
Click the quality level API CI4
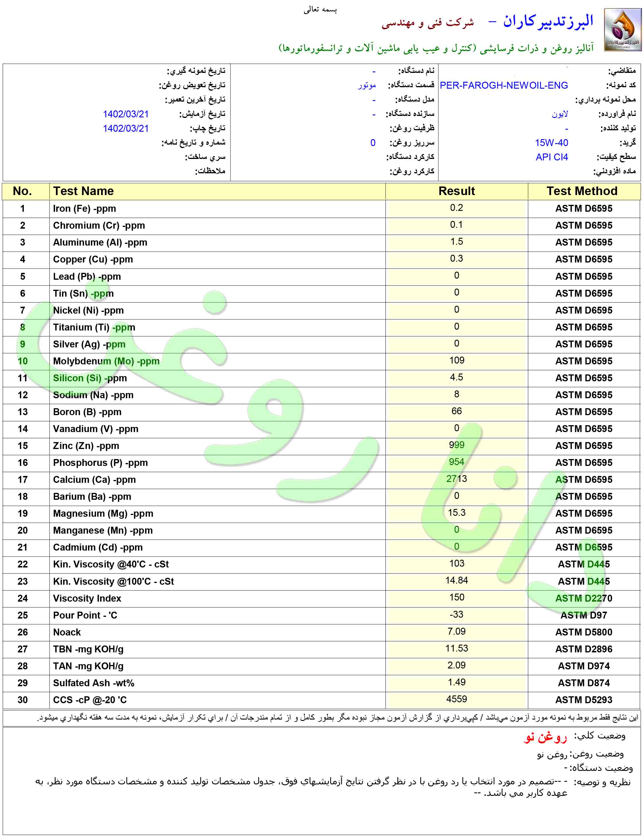(552, 157)
